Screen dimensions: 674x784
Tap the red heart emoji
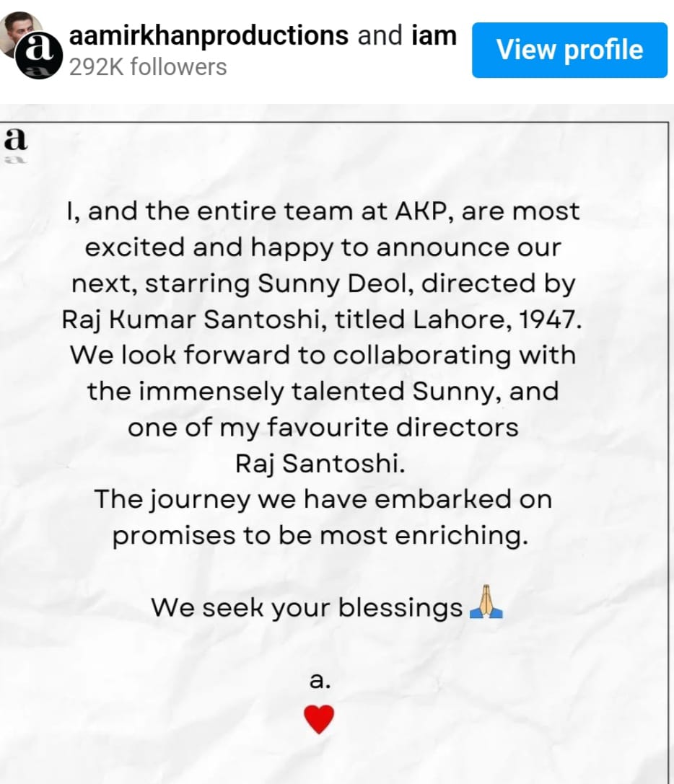[319, 719]
